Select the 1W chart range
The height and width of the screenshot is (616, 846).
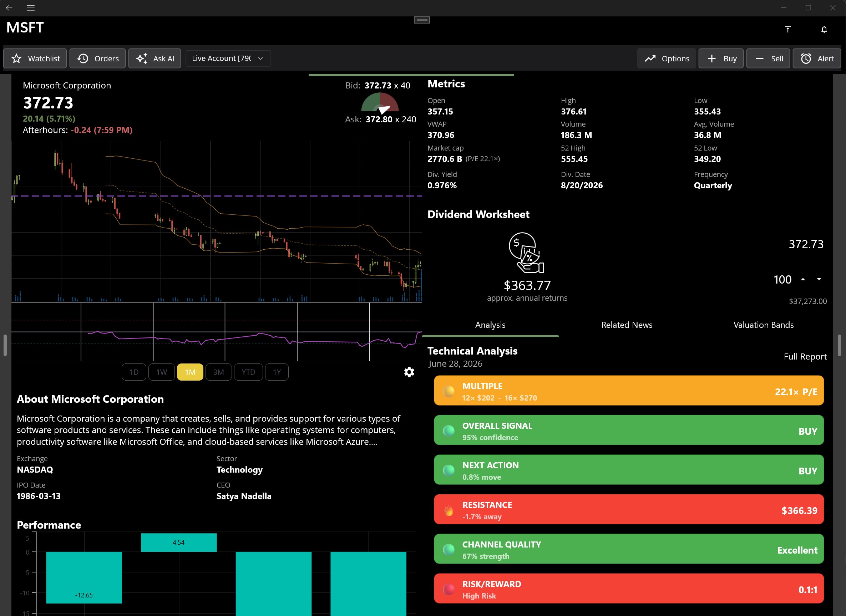point(162,372)
